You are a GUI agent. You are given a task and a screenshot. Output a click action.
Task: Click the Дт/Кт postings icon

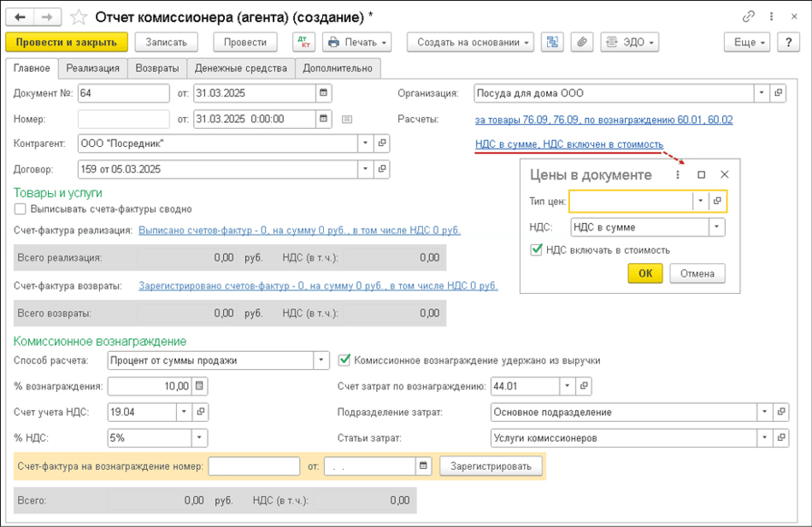(303, 42)
